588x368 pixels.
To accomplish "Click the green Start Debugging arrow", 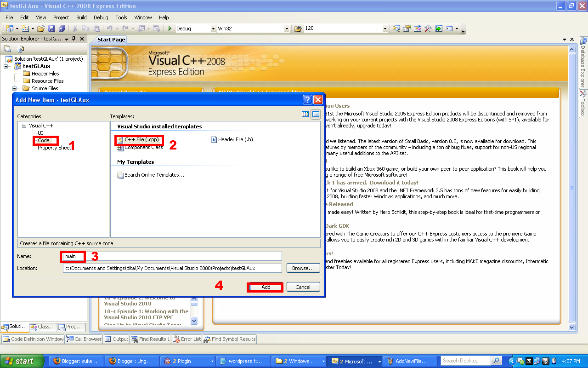I will pos(170,29).
